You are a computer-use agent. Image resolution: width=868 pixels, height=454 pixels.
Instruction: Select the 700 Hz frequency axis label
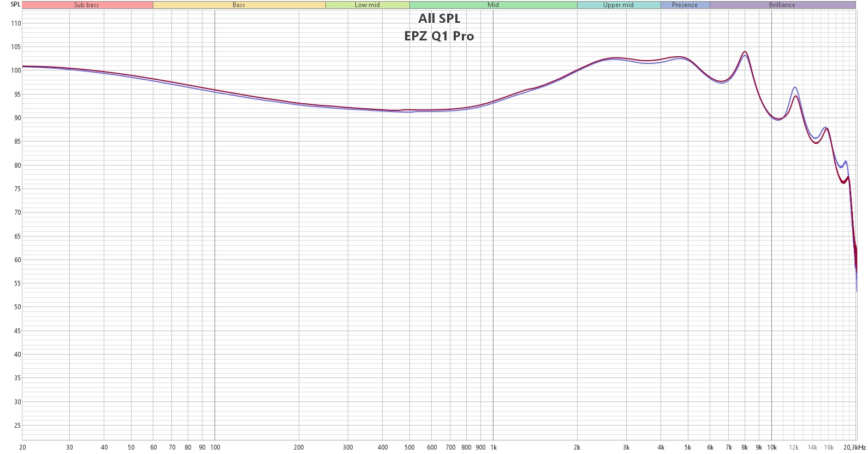point(450,447)
